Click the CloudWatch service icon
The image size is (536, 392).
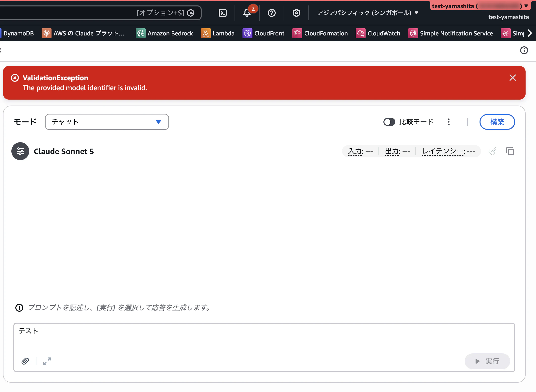tap(361, 33)
